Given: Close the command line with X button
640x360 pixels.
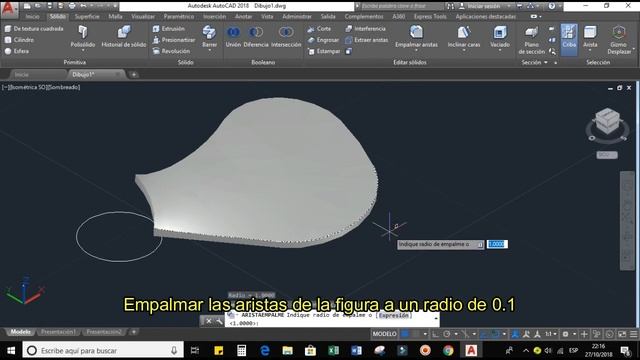Looking at the screenshot, I should pyautogui.click(x=209, y=321).
